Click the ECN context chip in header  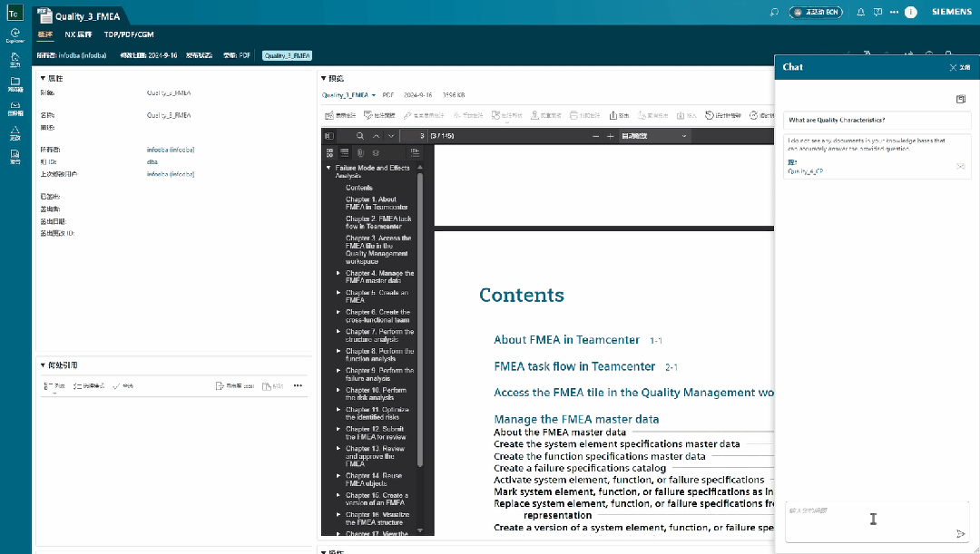[816, 12]
